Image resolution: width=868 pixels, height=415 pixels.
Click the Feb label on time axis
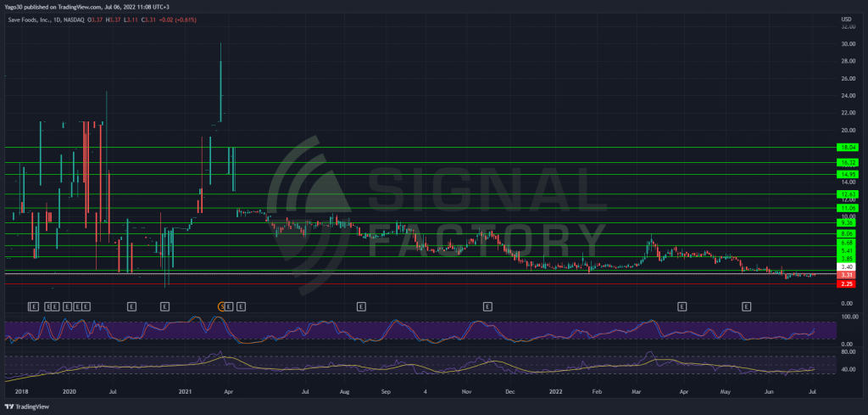[597, 392]
